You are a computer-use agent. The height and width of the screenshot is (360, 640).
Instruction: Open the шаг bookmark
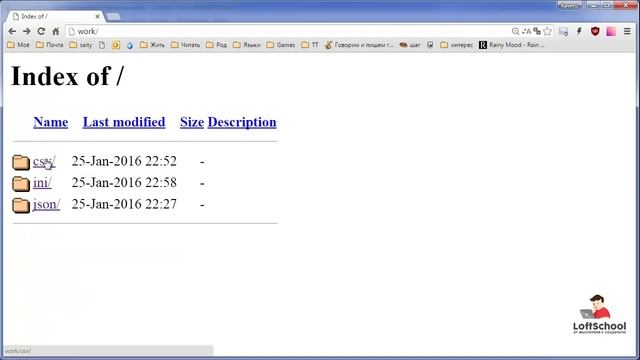coord(410,45)
